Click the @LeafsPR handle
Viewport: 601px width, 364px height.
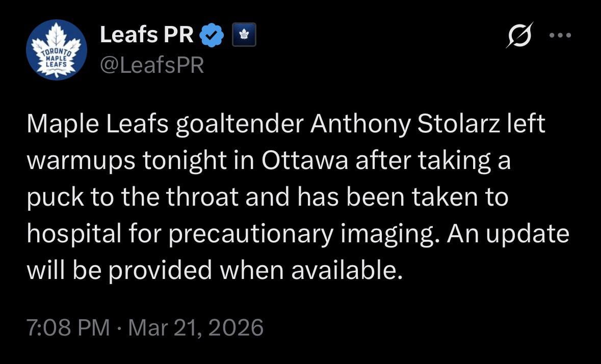click(151, 65)
